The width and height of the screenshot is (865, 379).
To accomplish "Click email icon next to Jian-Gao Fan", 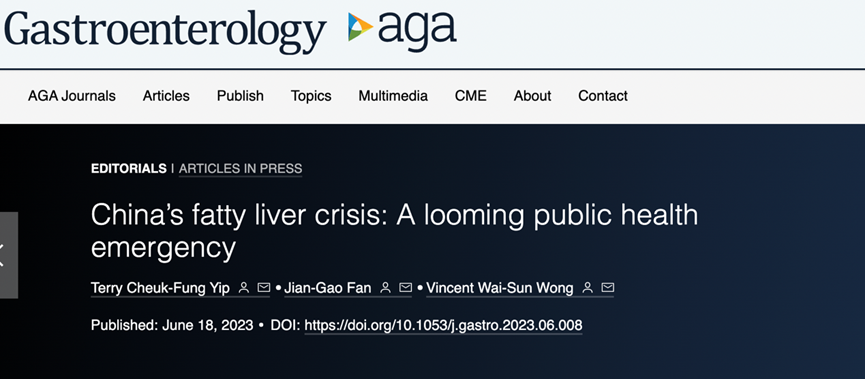I will pos(405,288).
